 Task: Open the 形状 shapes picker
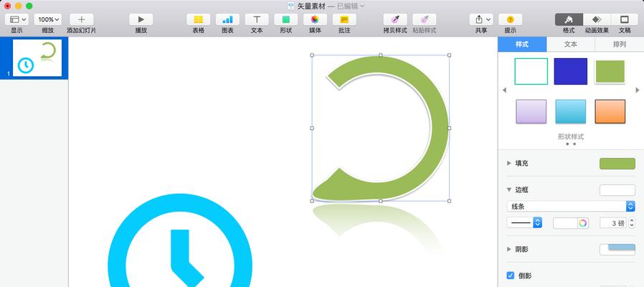pos(286,19)
